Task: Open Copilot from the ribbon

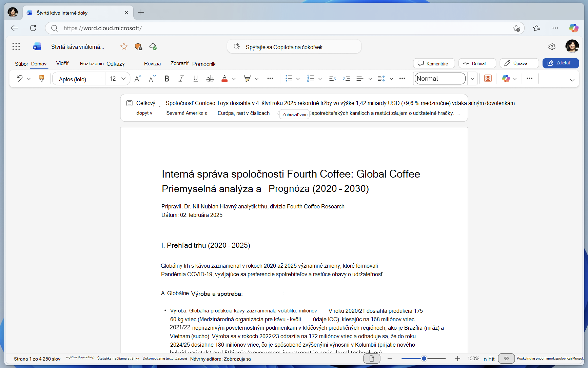Action: pos(506,79)
